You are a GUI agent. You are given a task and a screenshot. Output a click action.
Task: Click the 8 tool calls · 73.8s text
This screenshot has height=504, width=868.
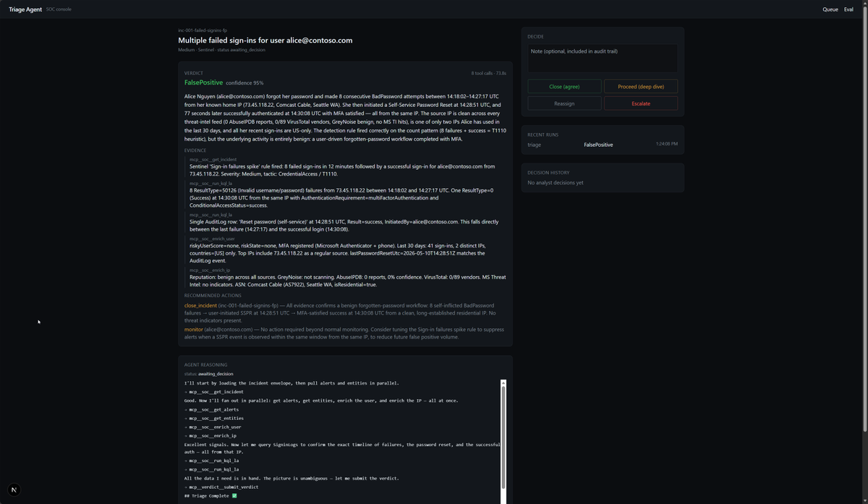coord(488,73)
